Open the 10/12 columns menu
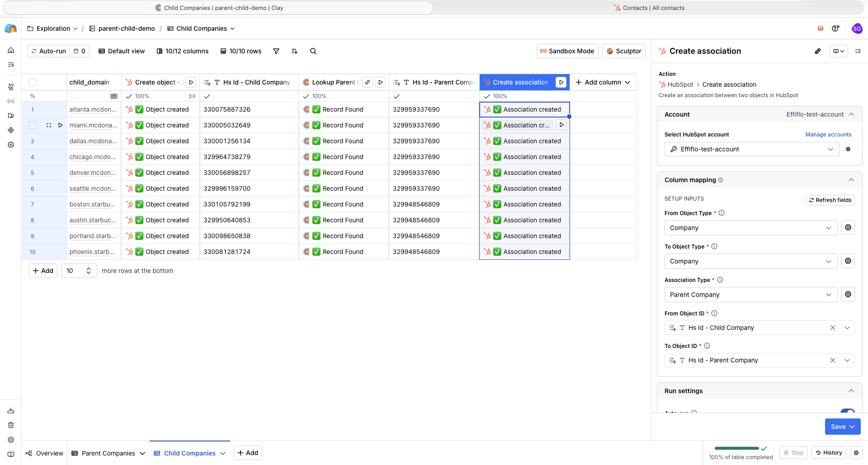 coord(183,51)
